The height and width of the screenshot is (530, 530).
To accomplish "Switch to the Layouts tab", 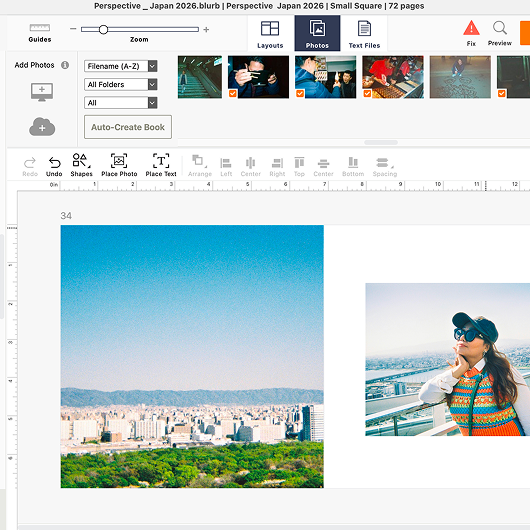I will coord(270,34).
